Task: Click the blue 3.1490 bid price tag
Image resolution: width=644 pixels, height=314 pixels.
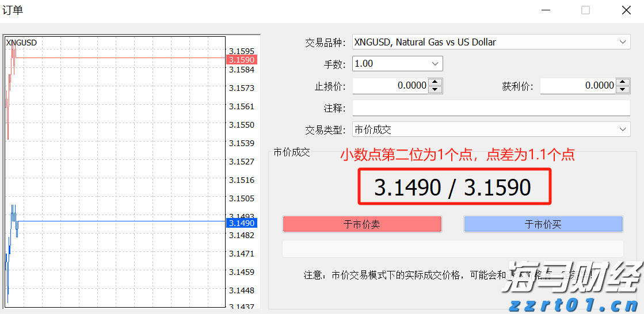Action: (241, 223)
